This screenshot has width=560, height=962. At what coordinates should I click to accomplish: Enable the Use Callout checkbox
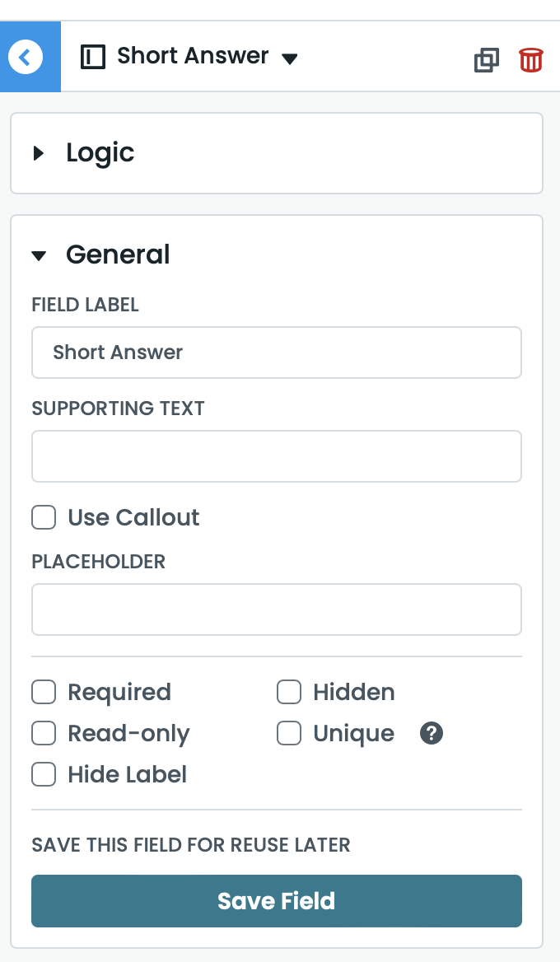coord(44,517)
